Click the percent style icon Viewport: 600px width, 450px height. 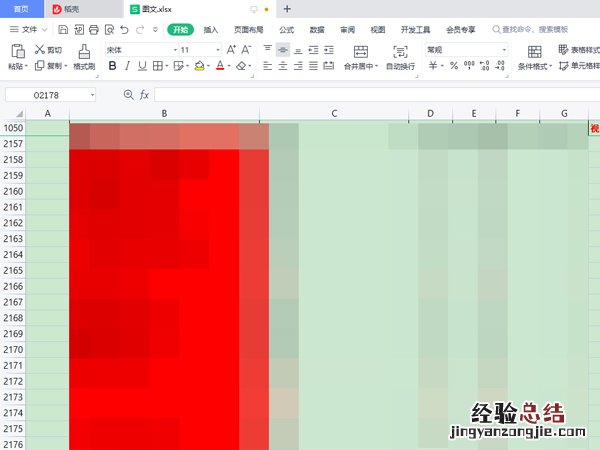(x=453, y=66)
